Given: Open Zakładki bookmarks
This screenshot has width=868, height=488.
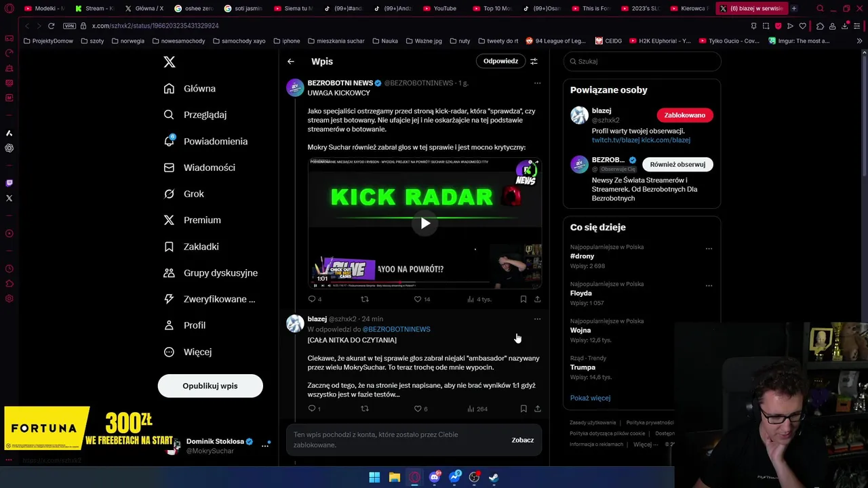Looking at the screenshot, I should 191,247.
